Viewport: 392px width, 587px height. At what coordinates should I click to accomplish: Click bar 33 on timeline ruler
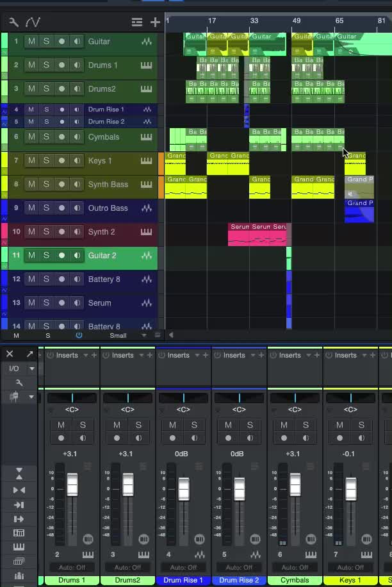pos(254,21)
